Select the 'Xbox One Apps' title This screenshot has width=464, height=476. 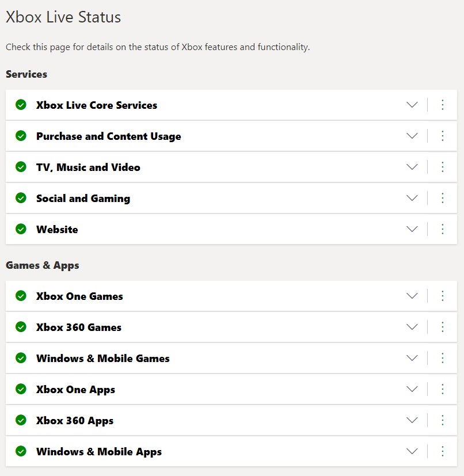click(75, 390)
